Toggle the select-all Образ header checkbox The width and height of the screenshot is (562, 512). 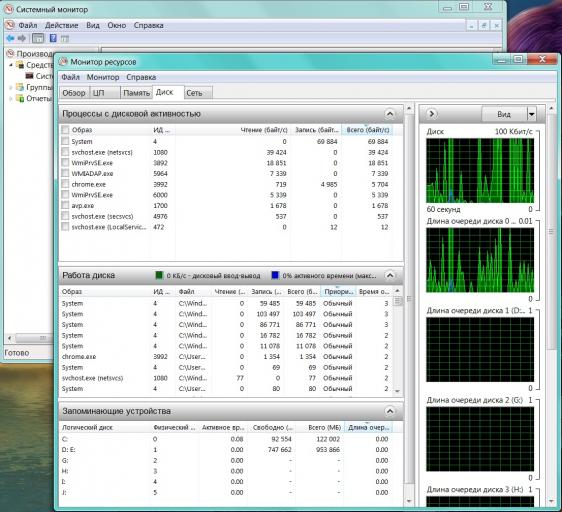pyautogui.click(x=65, y=130)
